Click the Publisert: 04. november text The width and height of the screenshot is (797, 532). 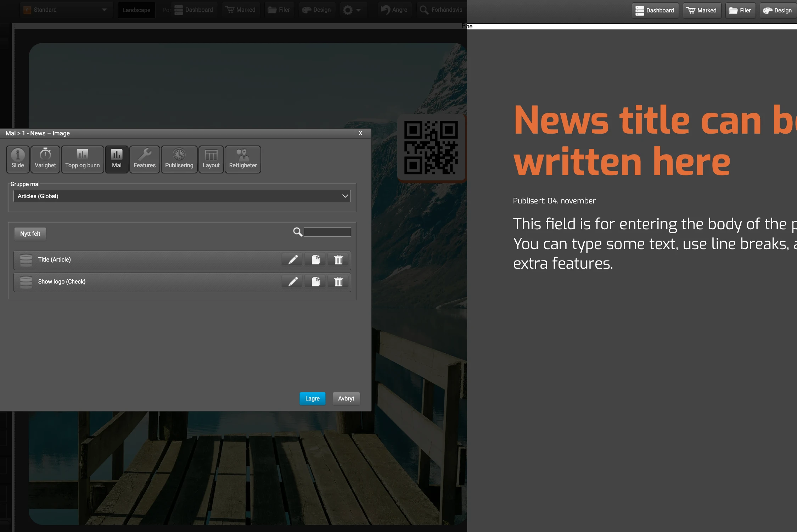click(x=554, y=201)
